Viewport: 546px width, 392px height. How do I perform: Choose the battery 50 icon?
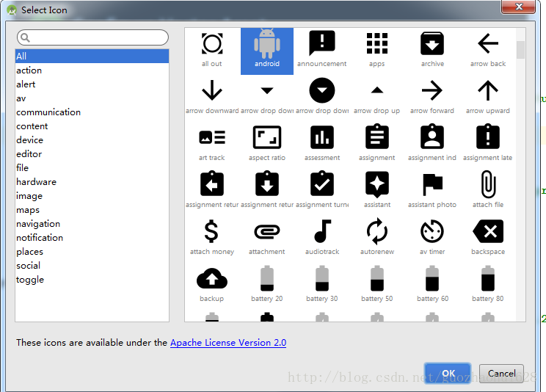(377, 278)
